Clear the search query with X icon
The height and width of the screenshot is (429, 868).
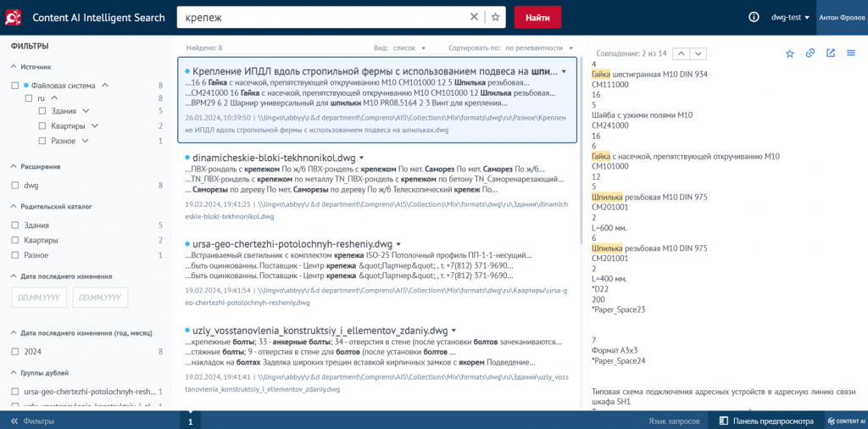[474, 17]
